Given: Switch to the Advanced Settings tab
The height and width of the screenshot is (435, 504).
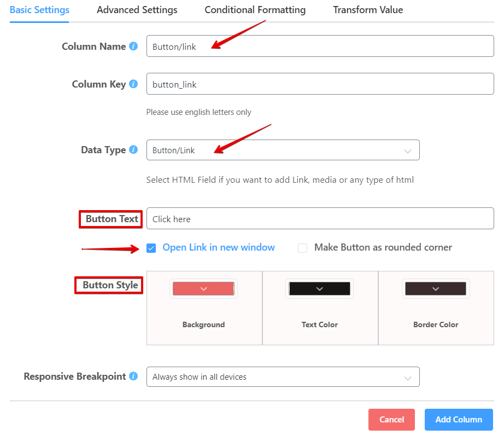Looking at the screenshot, I should (x=137, y=10).
